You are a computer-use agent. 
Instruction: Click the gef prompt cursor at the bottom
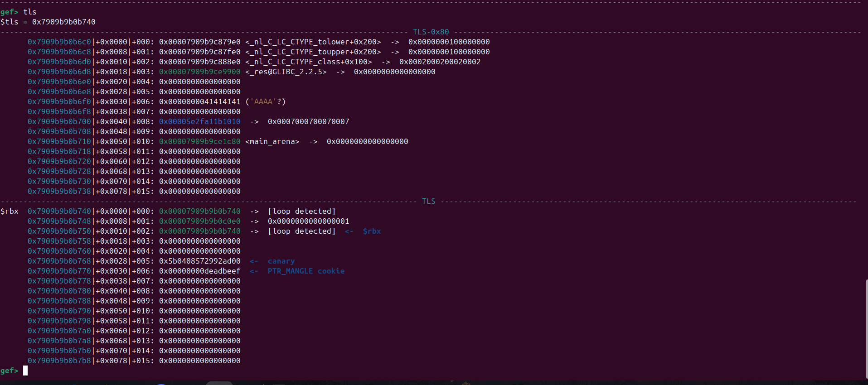click(x=25, y=371)
